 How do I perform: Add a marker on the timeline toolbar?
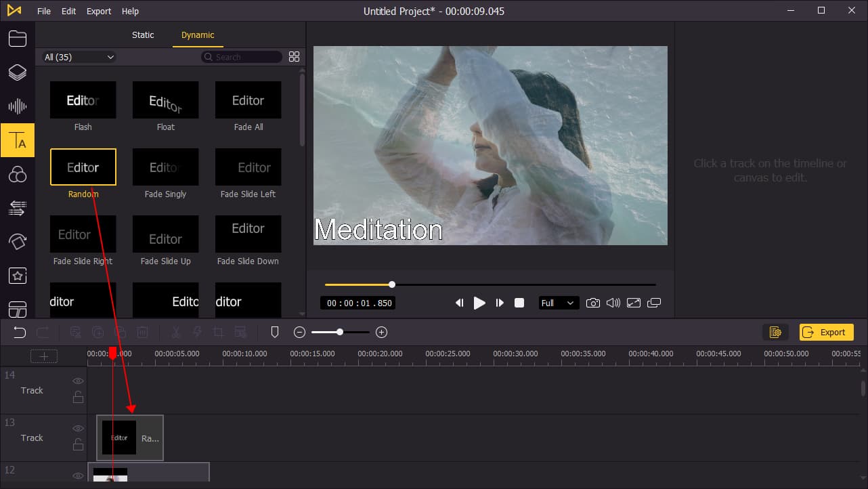pos(274,333)
